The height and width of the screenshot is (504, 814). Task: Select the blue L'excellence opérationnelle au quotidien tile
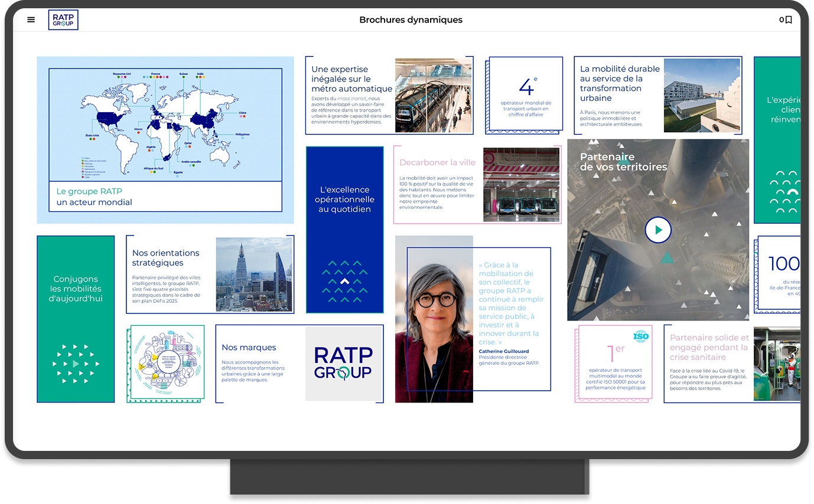(x=344, y=230)
